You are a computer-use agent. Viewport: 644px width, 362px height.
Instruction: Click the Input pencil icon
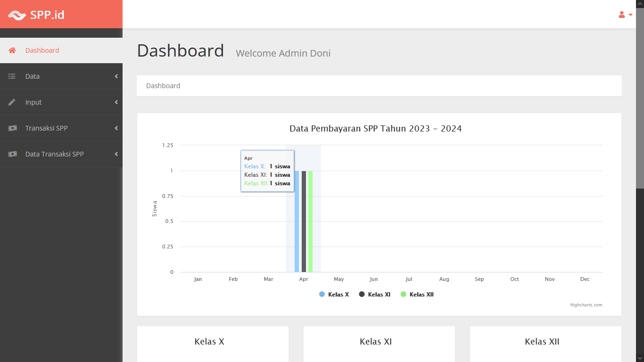(12, 102)
